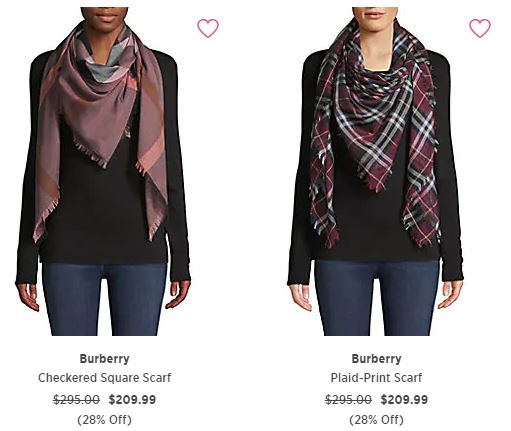Click the jeans of the Plaid-Print Scarf model

377,298
